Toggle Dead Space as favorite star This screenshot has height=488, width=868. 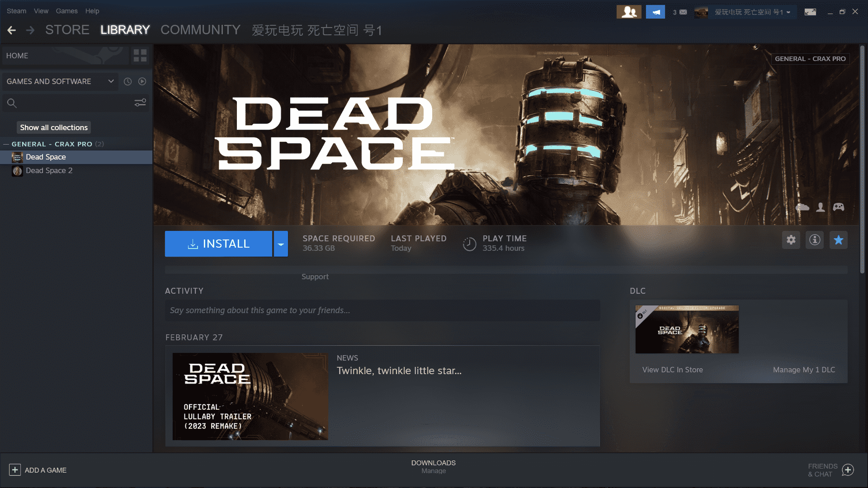pos(839,240)
